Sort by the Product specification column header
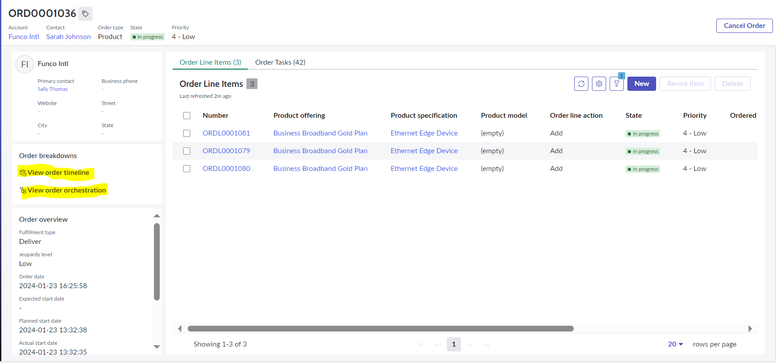This screenshot has height=363, width=776. tap(424, 115)
